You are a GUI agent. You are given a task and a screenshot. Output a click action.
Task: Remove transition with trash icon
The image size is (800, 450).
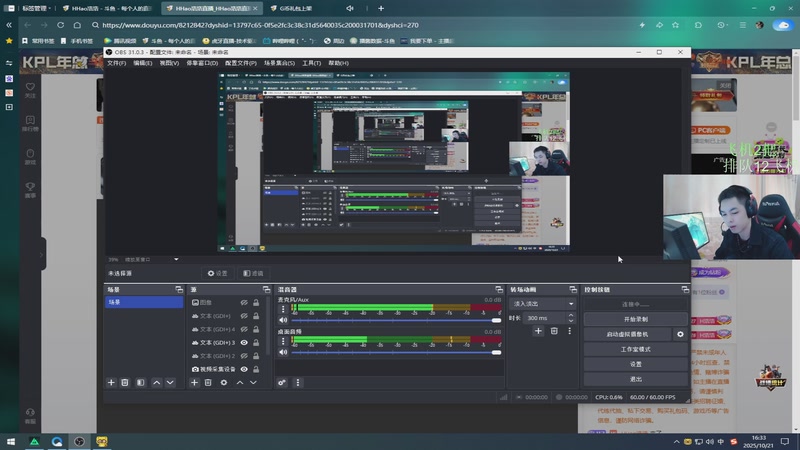pyautogui.click(x=554, y=331)
